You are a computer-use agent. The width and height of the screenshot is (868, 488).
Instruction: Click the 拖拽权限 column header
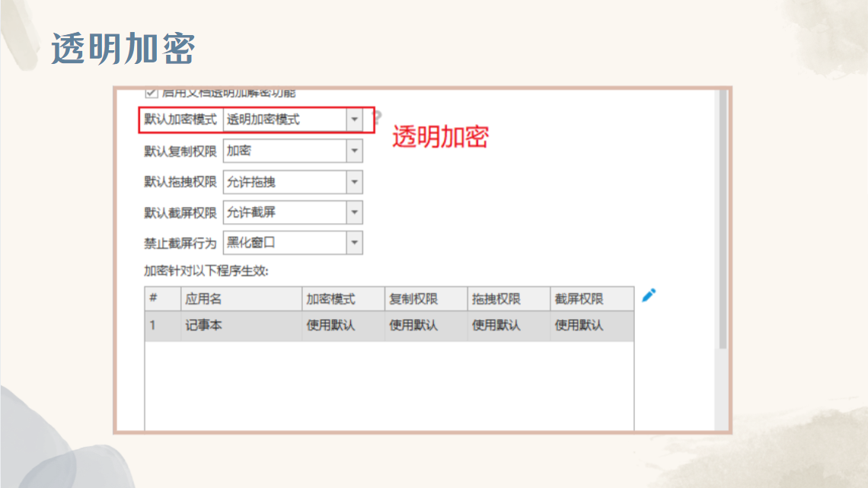point(509,298)
